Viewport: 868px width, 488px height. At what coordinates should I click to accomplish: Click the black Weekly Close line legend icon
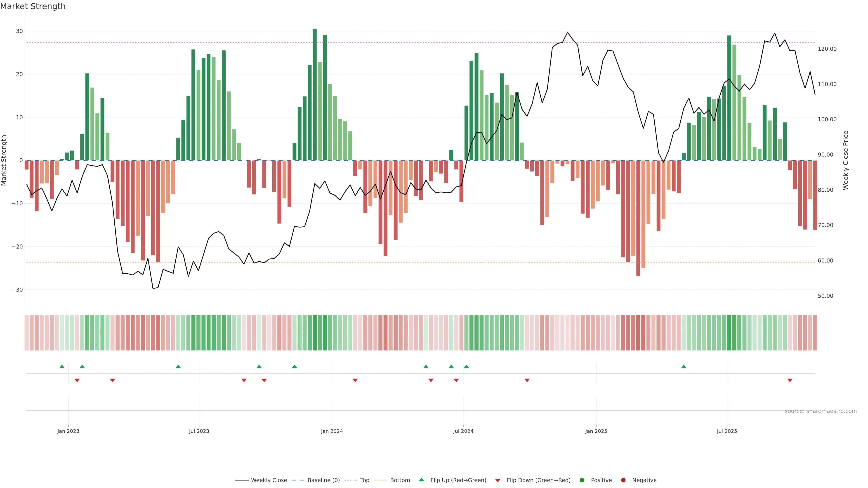tap(242, 480)
